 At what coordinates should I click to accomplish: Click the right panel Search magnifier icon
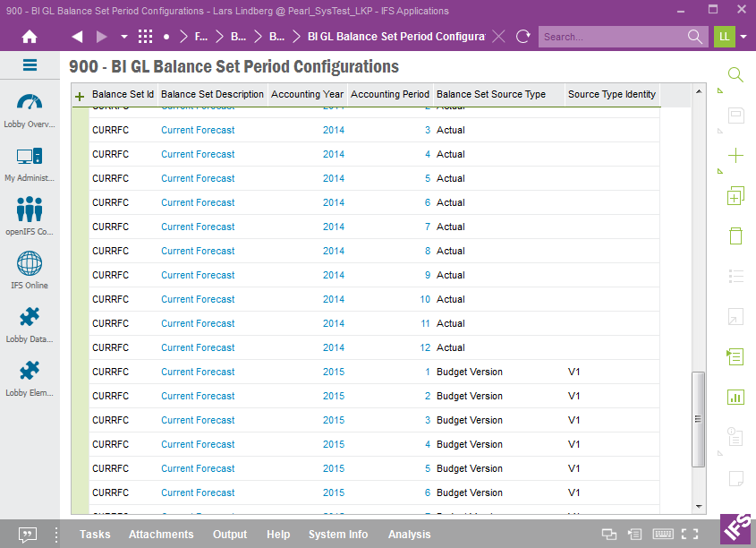click(x=735, y=75)
